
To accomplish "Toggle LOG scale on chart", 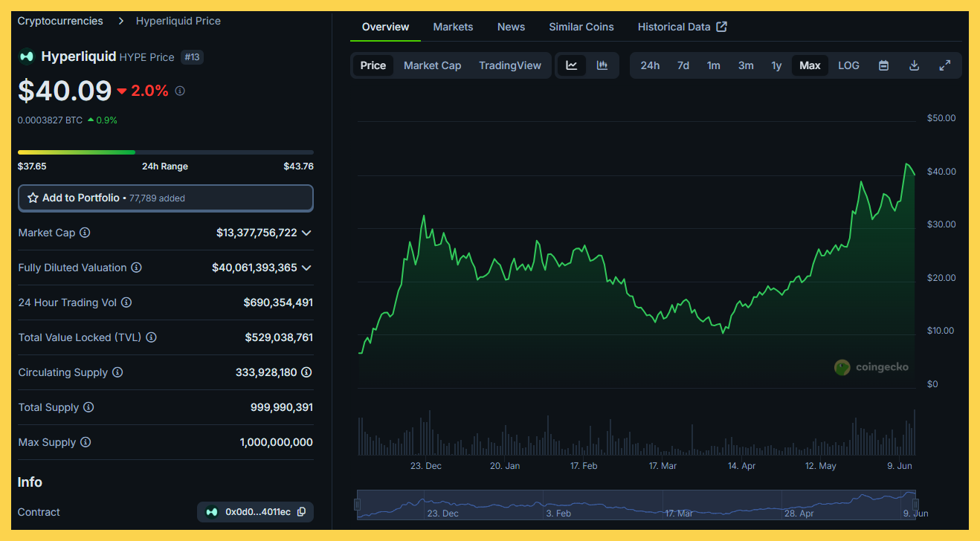I will [848, 65].
